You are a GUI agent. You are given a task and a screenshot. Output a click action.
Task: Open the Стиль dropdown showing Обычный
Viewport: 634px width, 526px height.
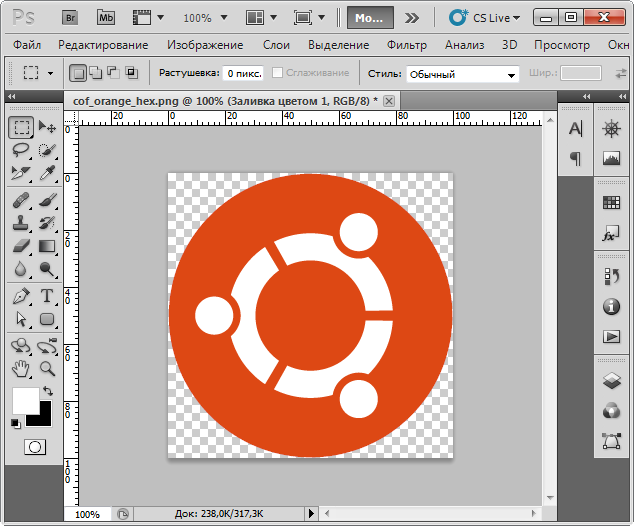pyautogui.click(x=463, y=74)
